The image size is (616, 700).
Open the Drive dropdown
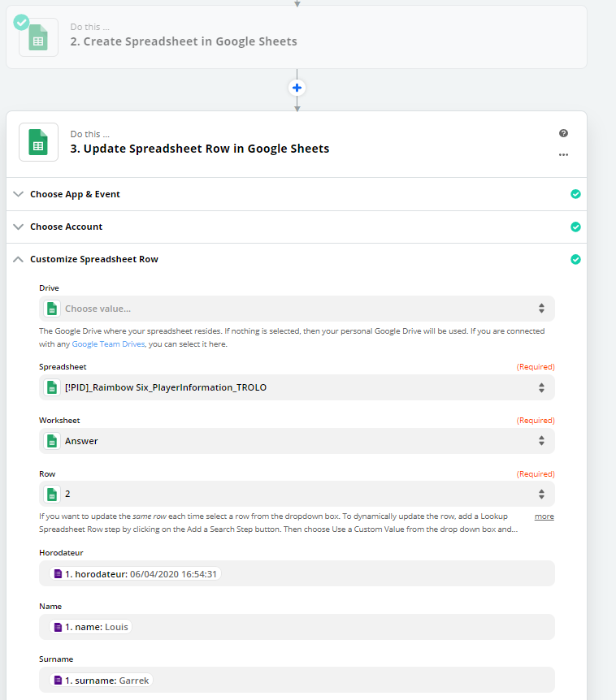click(x=297, y=309)
